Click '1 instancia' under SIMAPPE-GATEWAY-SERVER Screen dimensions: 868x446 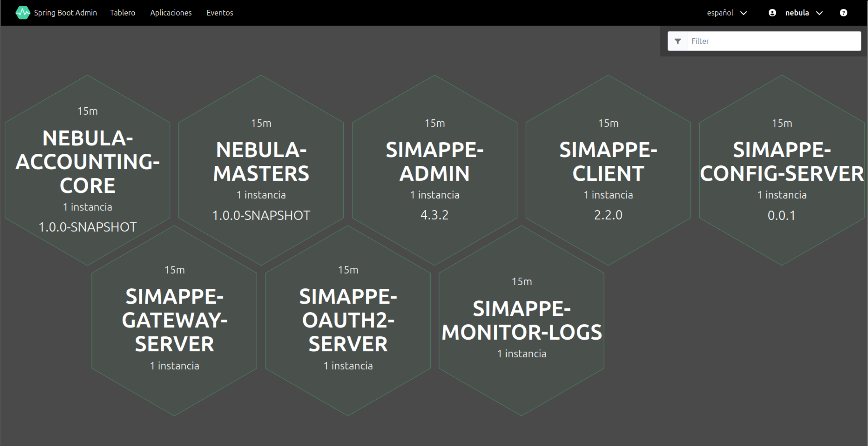174,366
